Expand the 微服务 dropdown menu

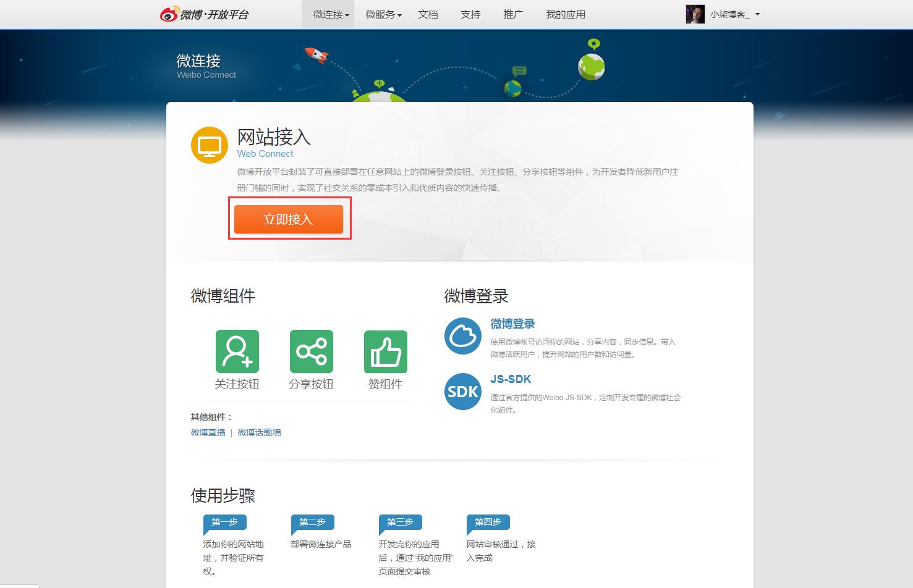coord(383,14)
